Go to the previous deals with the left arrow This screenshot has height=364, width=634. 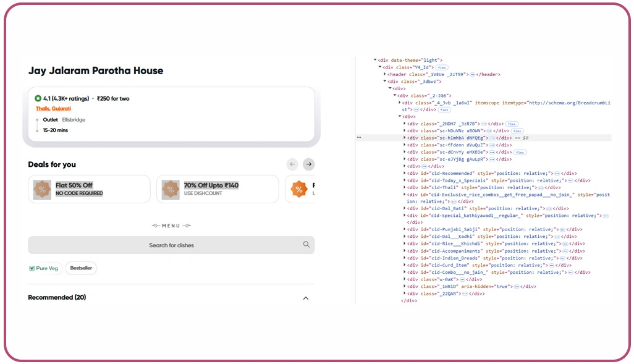click(292, 164)
